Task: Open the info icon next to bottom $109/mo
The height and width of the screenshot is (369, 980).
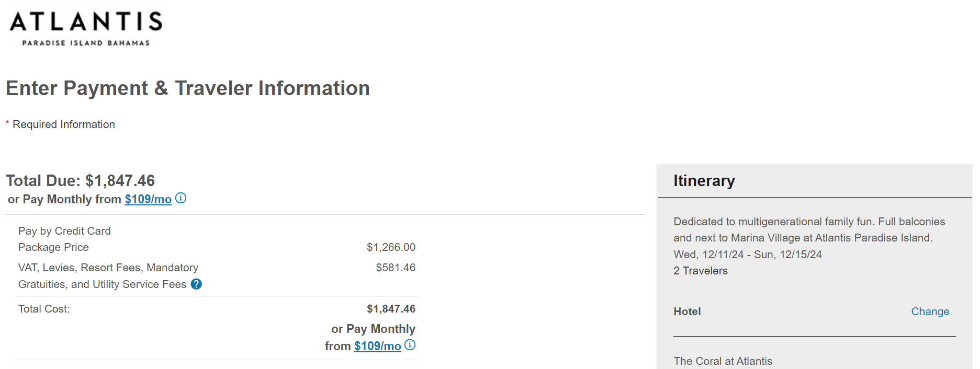Action: pos(411,345)
